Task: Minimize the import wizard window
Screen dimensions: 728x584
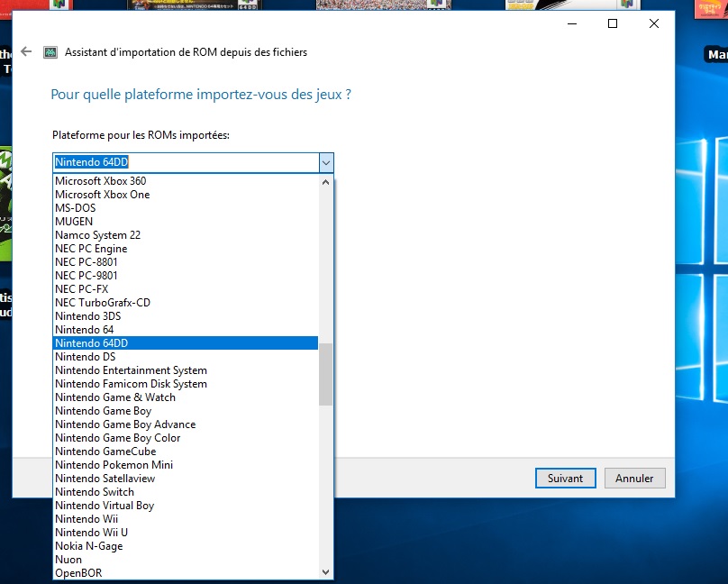Action: tap(572, 23)
